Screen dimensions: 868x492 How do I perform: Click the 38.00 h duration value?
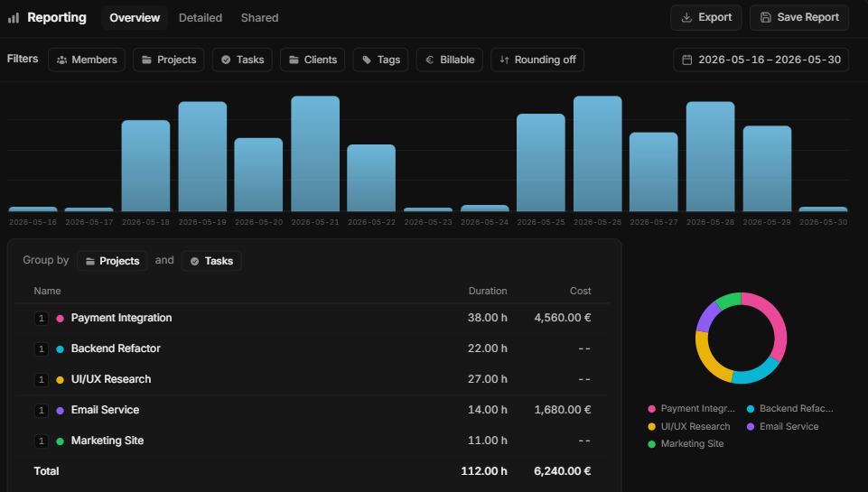click(x=487, y=318)
